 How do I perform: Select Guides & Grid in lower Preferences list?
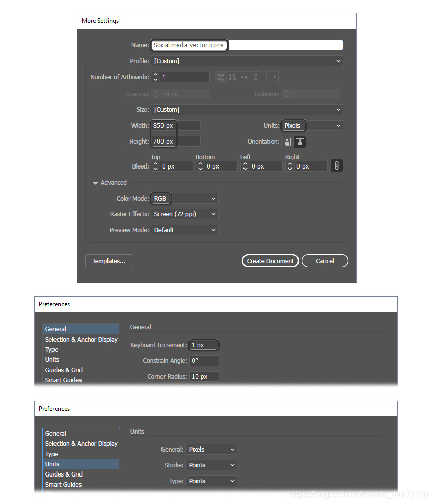tap(81, 474)
